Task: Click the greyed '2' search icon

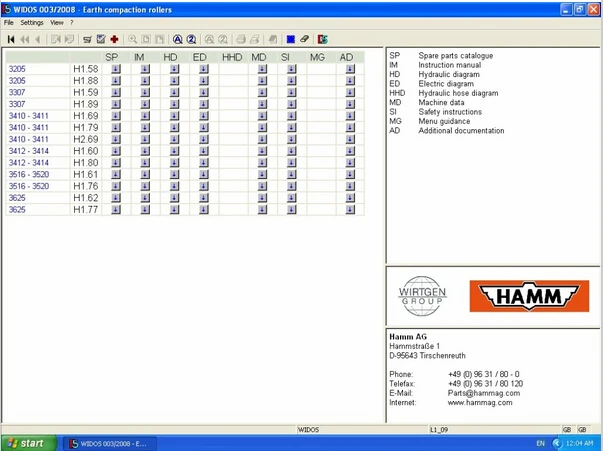Action: [223, 39]
